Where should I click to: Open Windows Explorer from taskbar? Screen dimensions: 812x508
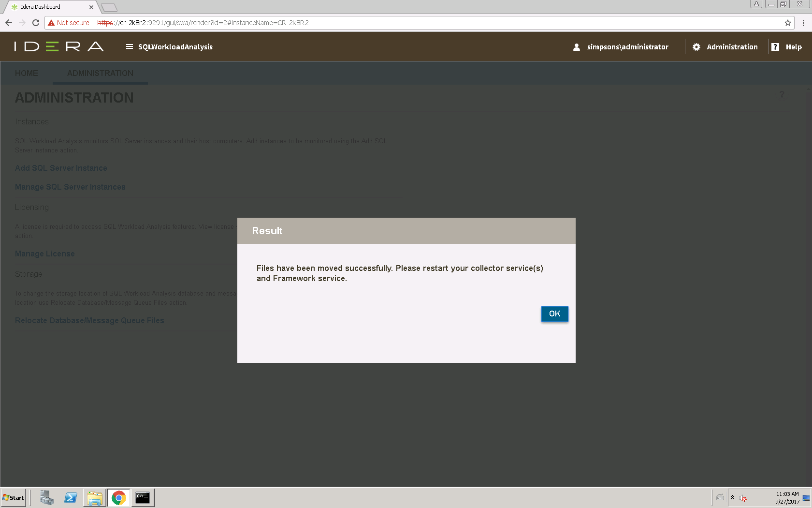(95, 498)
